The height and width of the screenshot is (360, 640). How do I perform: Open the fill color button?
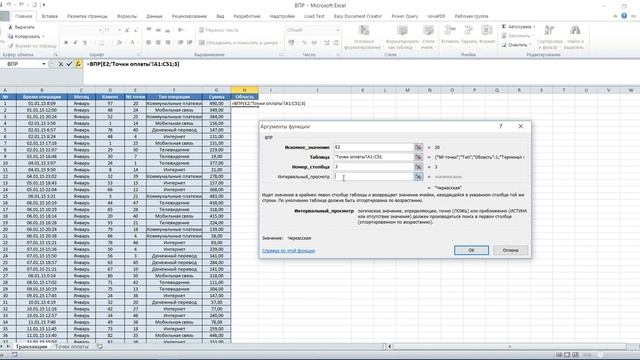119,42
